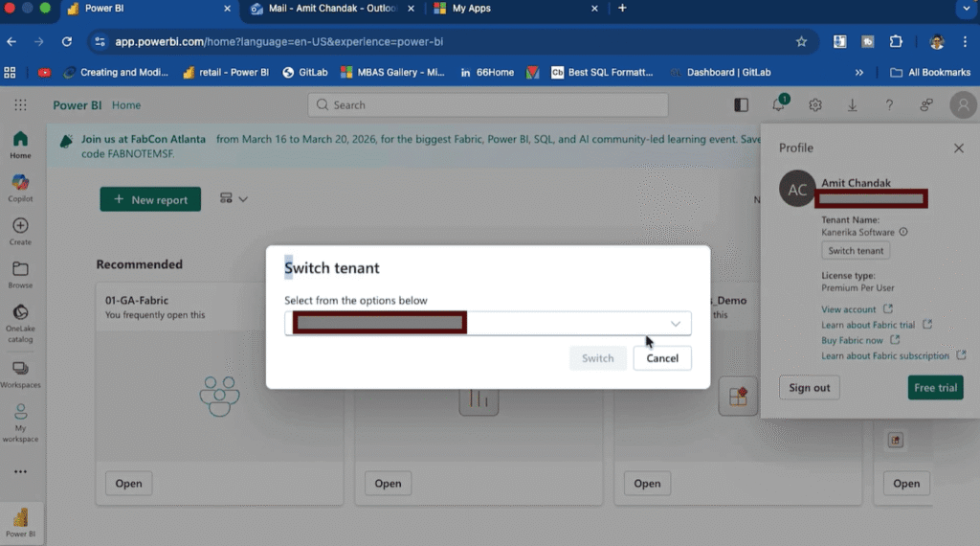Bookmark this page with the star icon
The width and height of the screenshot is (980, 546).
point(801,42)
